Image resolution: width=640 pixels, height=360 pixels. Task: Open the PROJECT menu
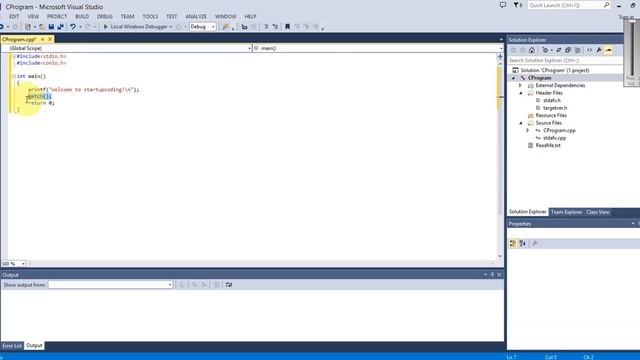[57, 16]
